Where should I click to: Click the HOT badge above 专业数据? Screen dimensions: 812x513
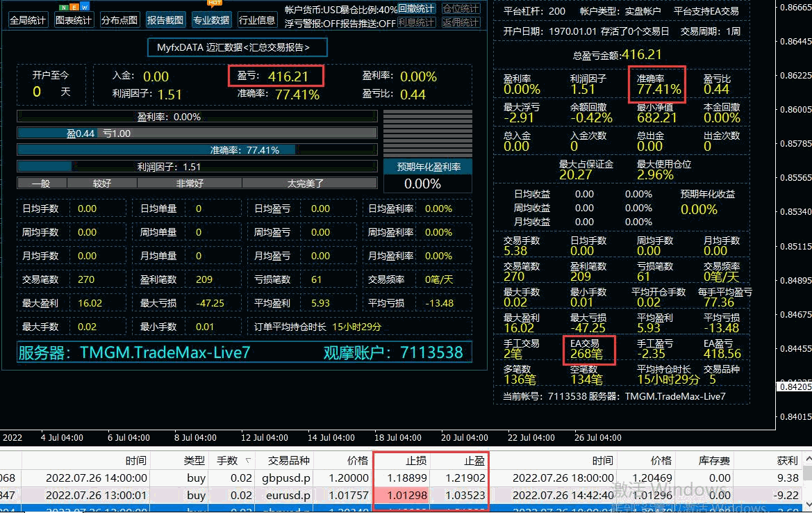[x=215, y=3]
